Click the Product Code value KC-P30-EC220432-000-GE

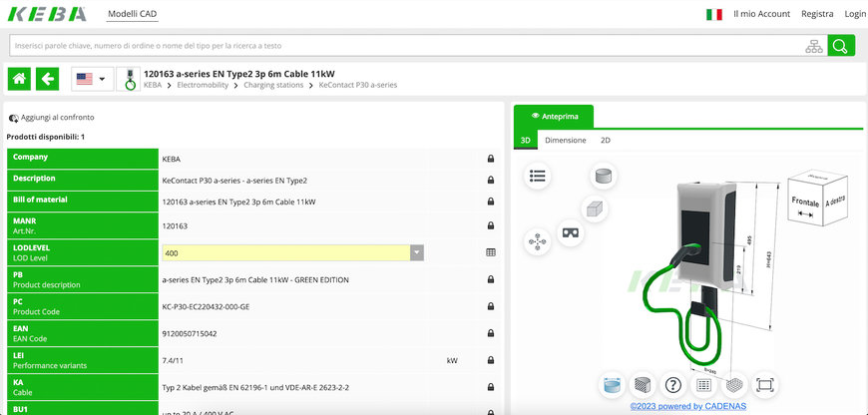[x=206, y=306]
